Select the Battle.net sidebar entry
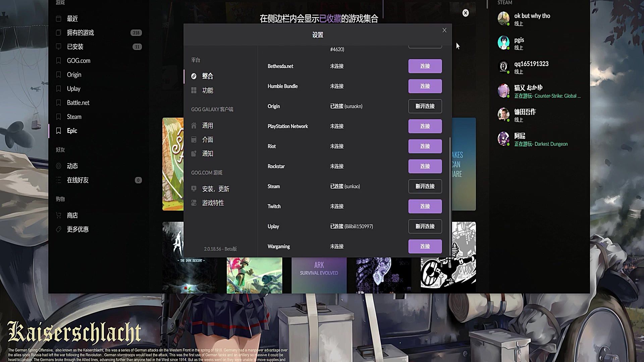 (x=99, y=103)
